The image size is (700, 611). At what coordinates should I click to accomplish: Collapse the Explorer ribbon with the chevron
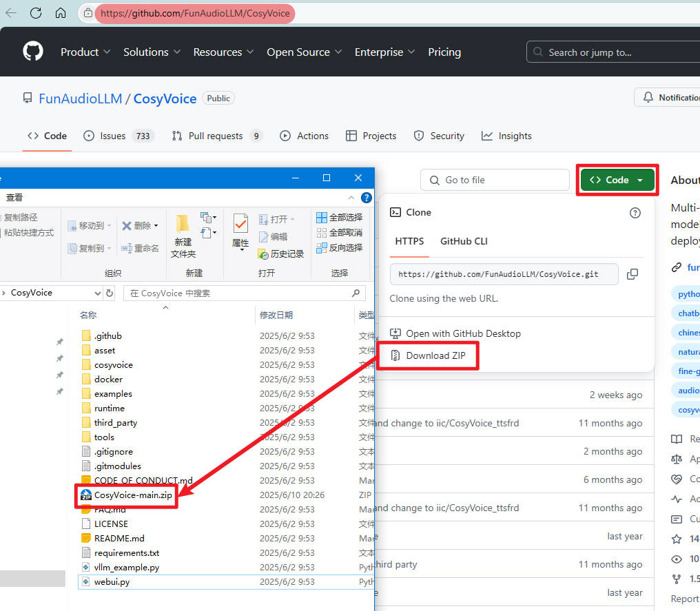[x=351, y=198]
